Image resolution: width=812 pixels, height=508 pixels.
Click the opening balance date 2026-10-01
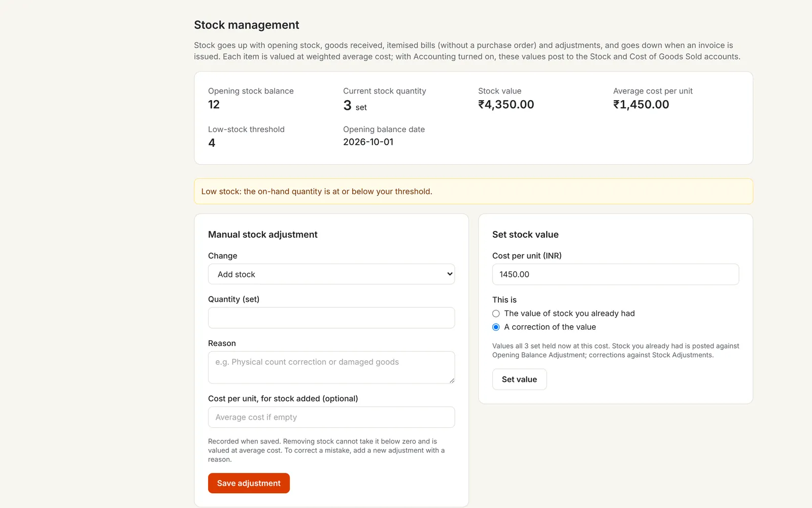tap(368, 142)
